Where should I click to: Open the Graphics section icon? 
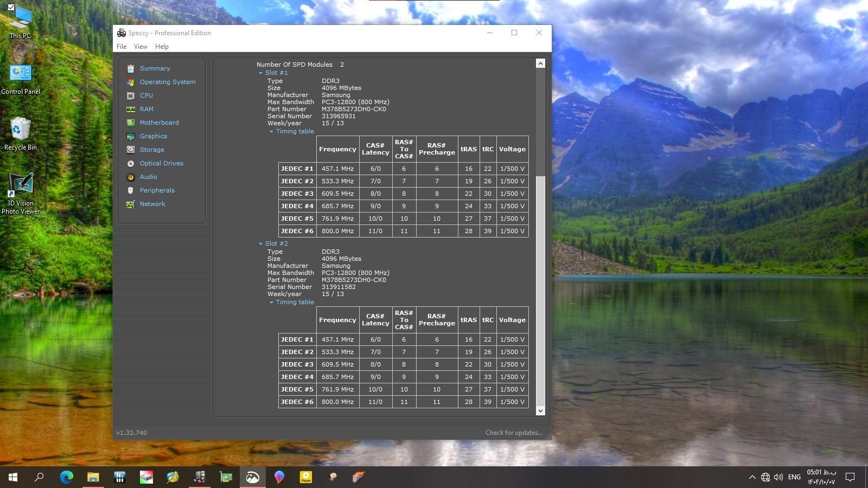(x=131, y=136)
